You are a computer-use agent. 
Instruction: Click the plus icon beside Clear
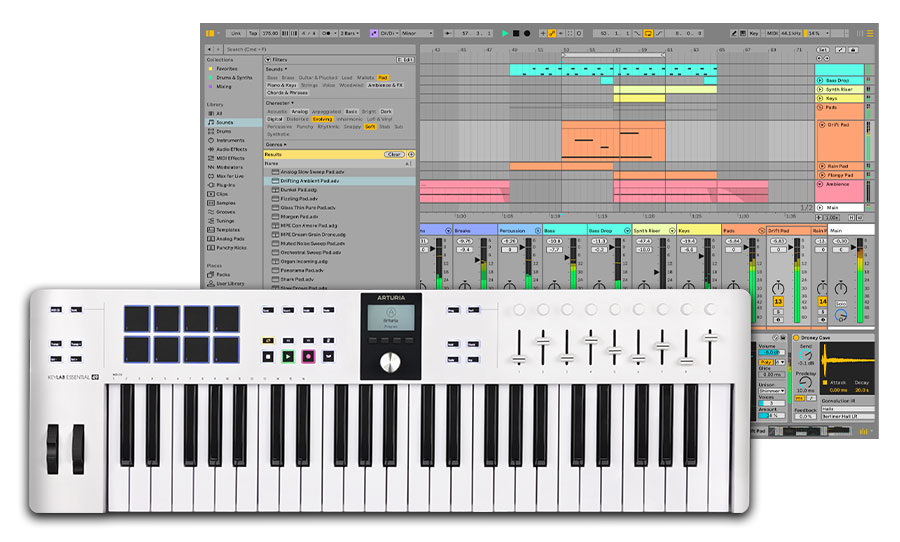tap(411, 154)
